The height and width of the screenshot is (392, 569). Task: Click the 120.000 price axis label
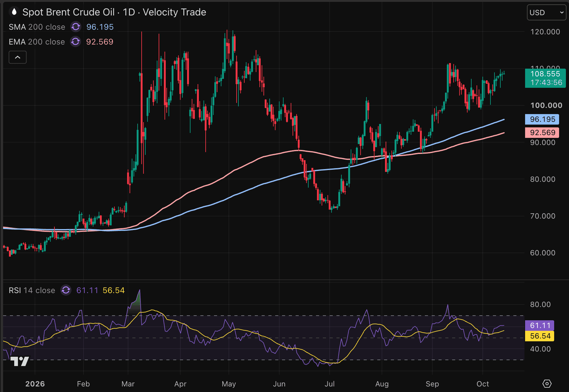[x=545, y=32]
